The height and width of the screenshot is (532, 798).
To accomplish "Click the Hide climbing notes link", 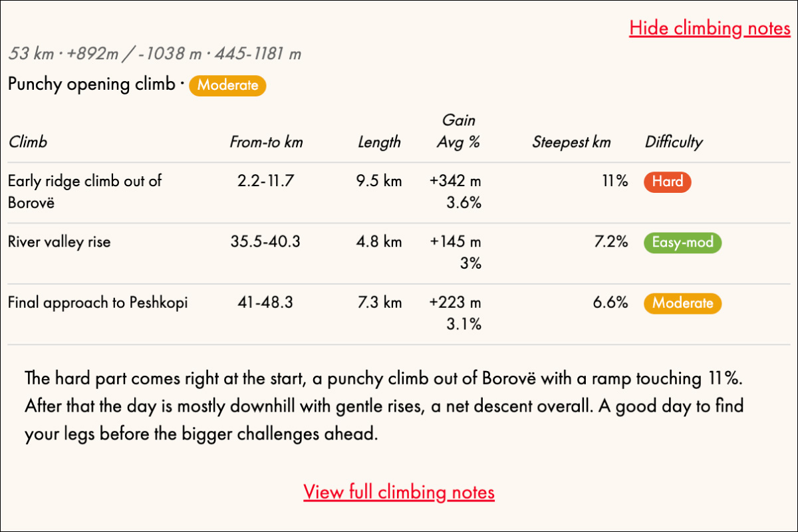I will [x=710, y=29].
